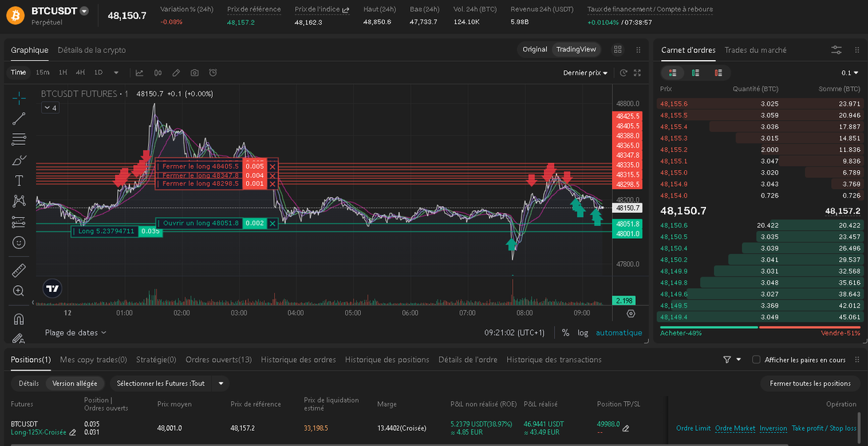
Task: Select the ruler measure tool
Action: pos(19,271)
